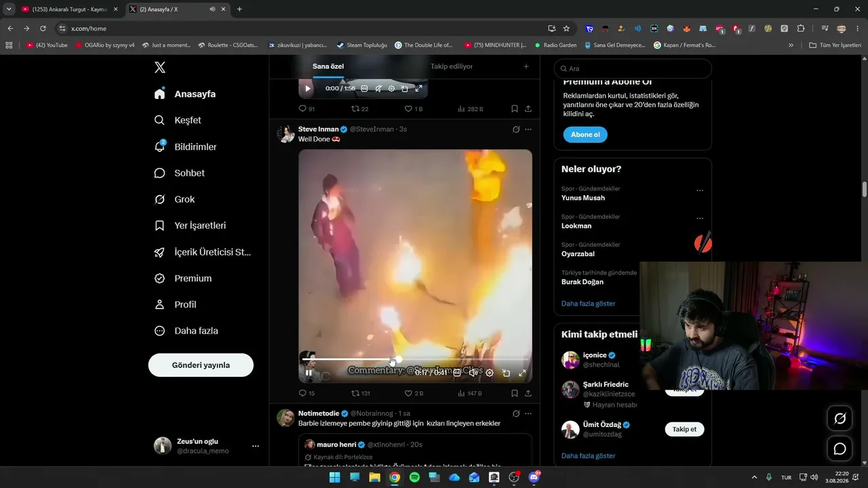Viewport: 868px width, 488px height.
Task: Open the Chrome extensions puzzle menu
Action: point(801,28)
